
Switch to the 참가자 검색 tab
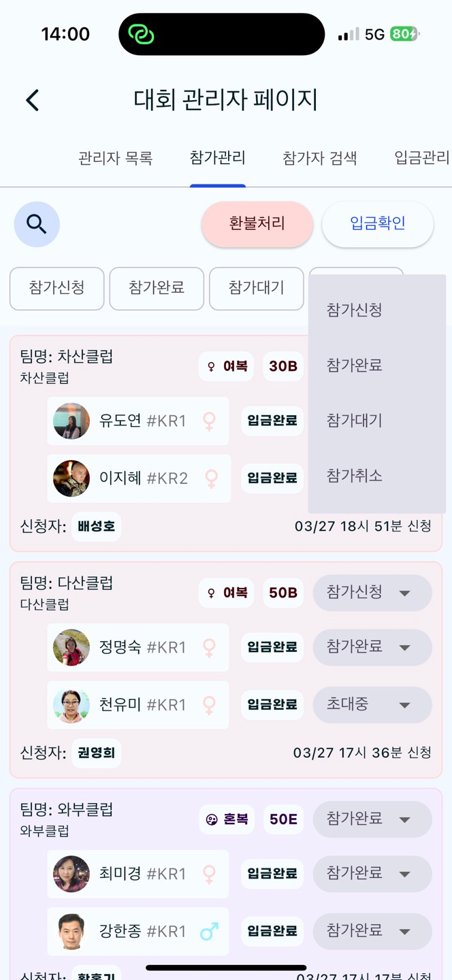[x=320, y=159]
